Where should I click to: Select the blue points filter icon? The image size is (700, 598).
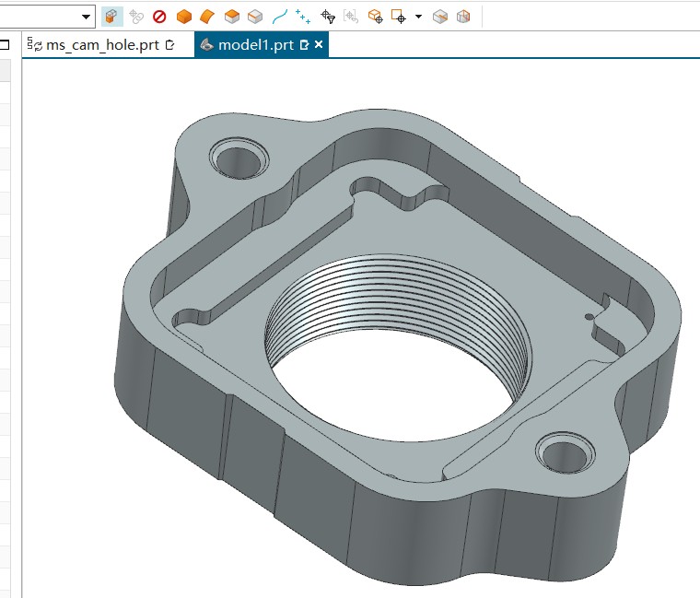point(303,17)
